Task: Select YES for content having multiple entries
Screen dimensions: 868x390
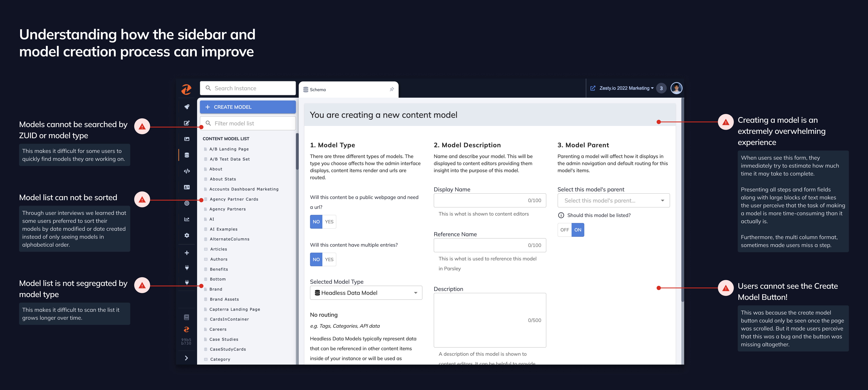Action: click(x=329, y=260)
